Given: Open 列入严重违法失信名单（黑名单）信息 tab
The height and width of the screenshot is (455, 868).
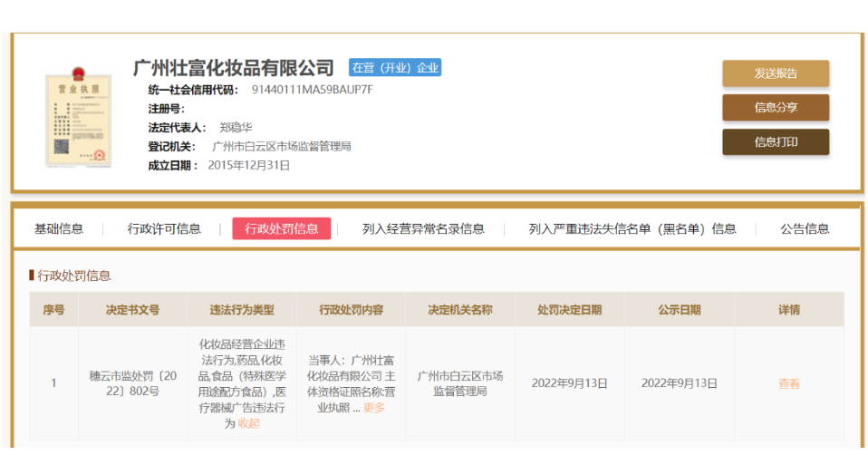Looking at the screenshot, I should tap(632, 228).
